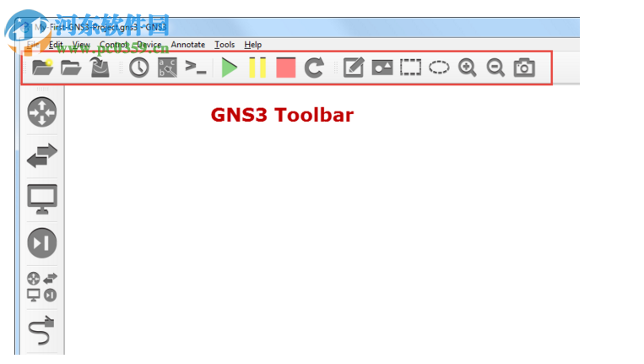Open the Device menu

tap(149, 45)
